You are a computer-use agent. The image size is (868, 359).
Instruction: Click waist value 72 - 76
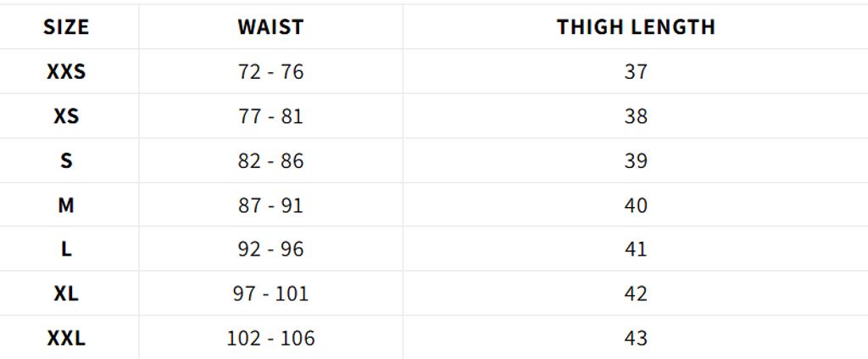point(270,72)
